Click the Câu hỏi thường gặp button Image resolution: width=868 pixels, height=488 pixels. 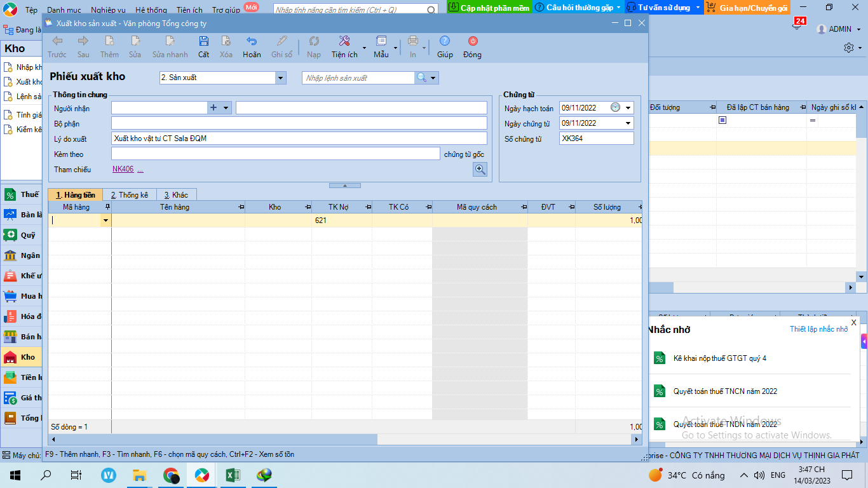point(578,8)
